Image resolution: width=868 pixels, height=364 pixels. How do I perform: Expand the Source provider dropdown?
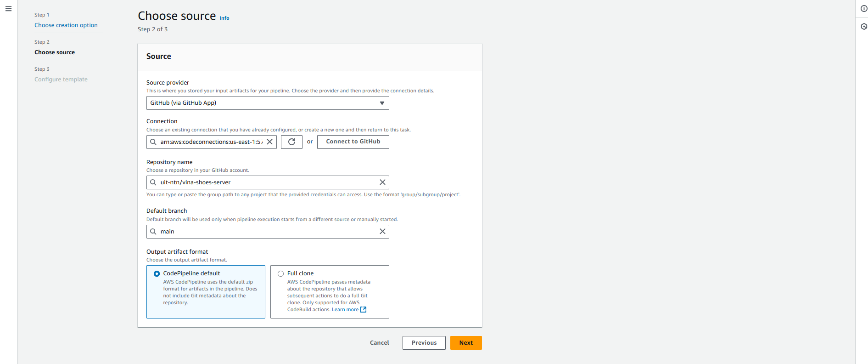(267, 103)
